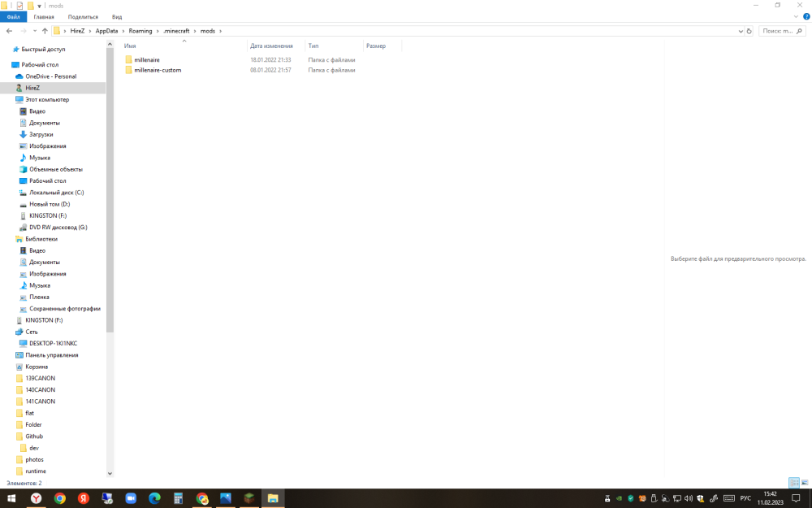The image size is (812, 508).
Task: Switch to large thumbnails view in the status bar
Action: 805,483
